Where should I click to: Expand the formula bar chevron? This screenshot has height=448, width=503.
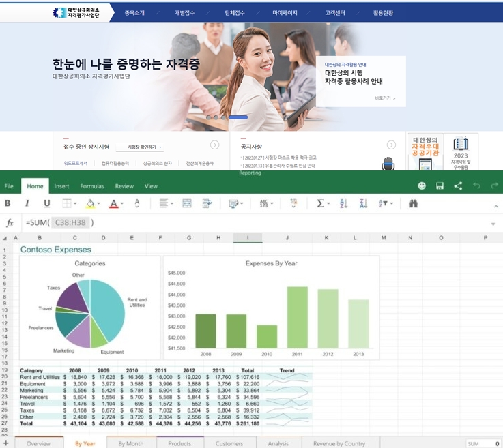click(493, 224)
